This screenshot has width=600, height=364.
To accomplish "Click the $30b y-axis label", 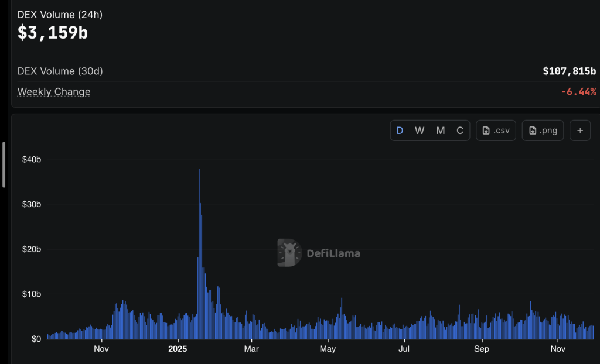I will [32, 204].
